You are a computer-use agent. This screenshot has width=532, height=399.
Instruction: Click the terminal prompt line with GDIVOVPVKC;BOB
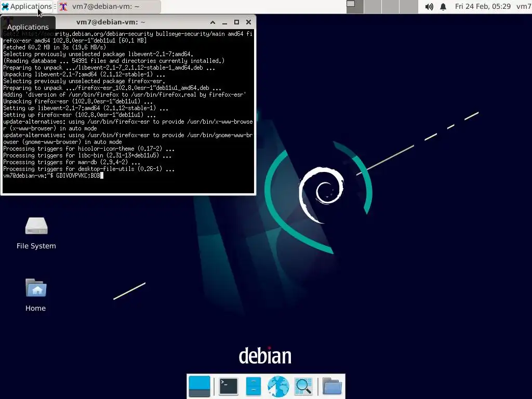53,176
